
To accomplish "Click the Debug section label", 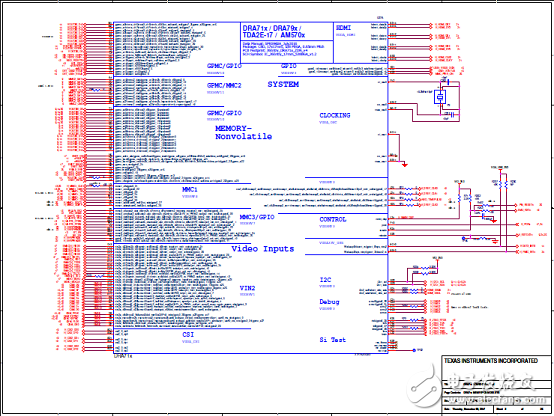I will pos(329,302).
